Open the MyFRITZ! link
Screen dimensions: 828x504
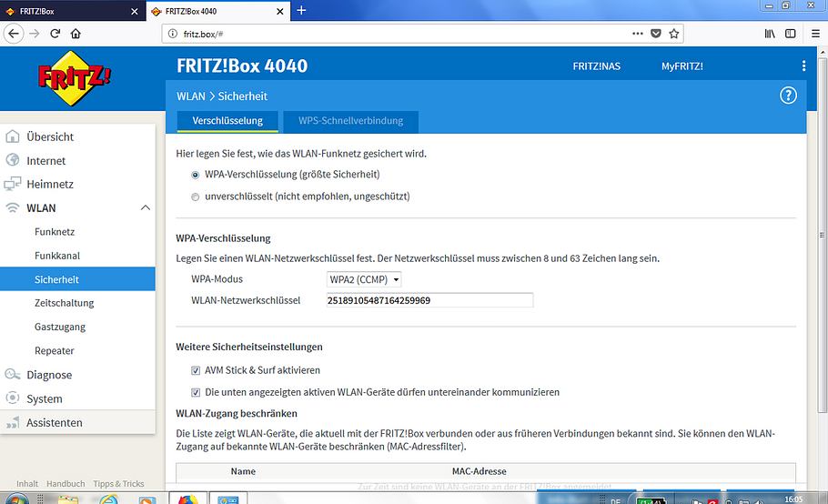point(682,66)
